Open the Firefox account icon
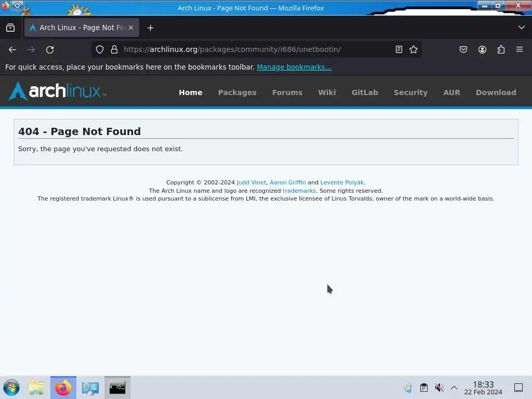This screenshot has height=399, width=532. tap(482, 49)
